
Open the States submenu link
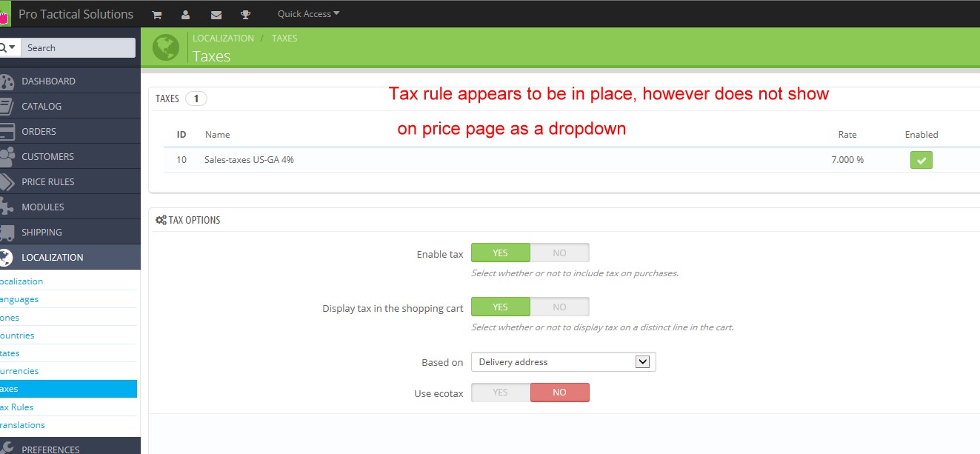tap(10, 353)
